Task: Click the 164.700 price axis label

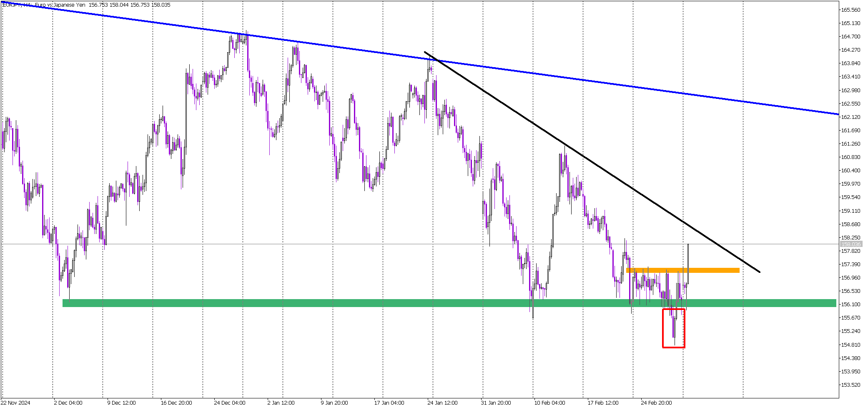Action: pos(850,36)
